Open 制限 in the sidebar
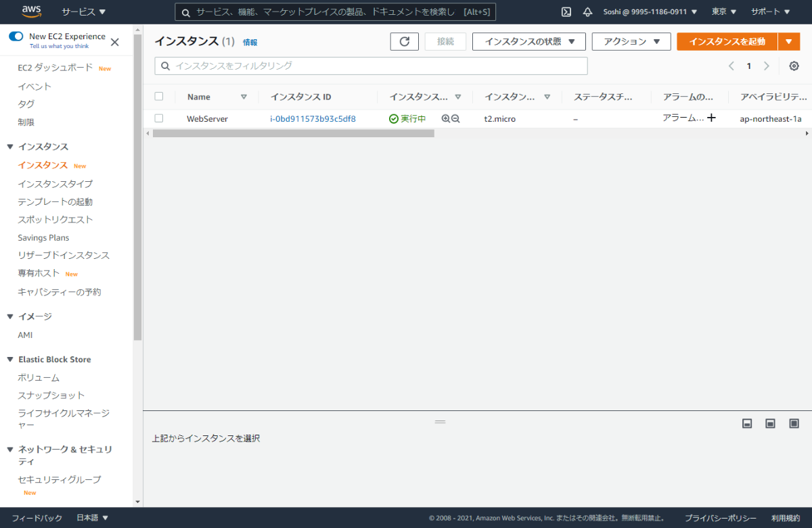The width and height of the screenshot is (812, 528). point(26,122)
